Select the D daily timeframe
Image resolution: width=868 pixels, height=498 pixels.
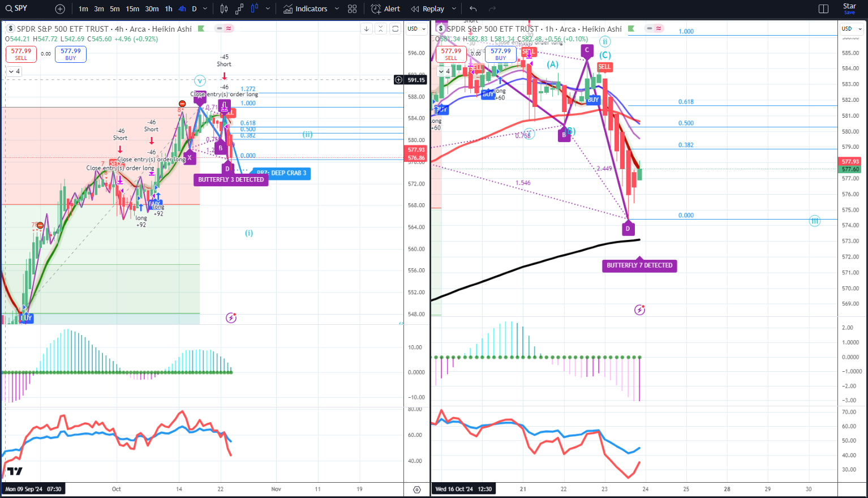coord(194,9)
